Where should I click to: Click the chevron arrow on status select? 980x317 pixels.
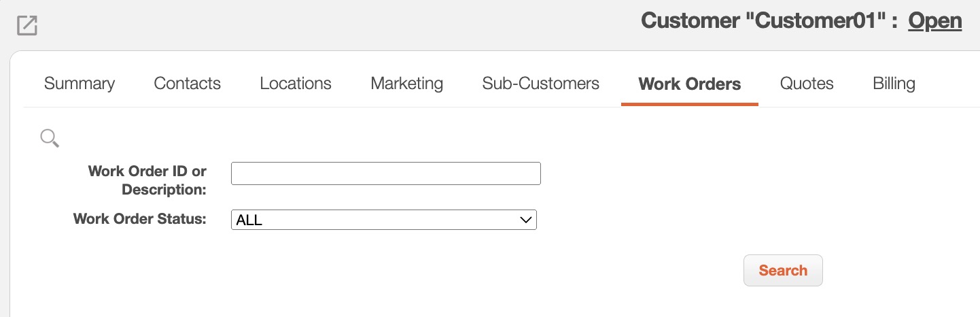[x=525, y=220]
